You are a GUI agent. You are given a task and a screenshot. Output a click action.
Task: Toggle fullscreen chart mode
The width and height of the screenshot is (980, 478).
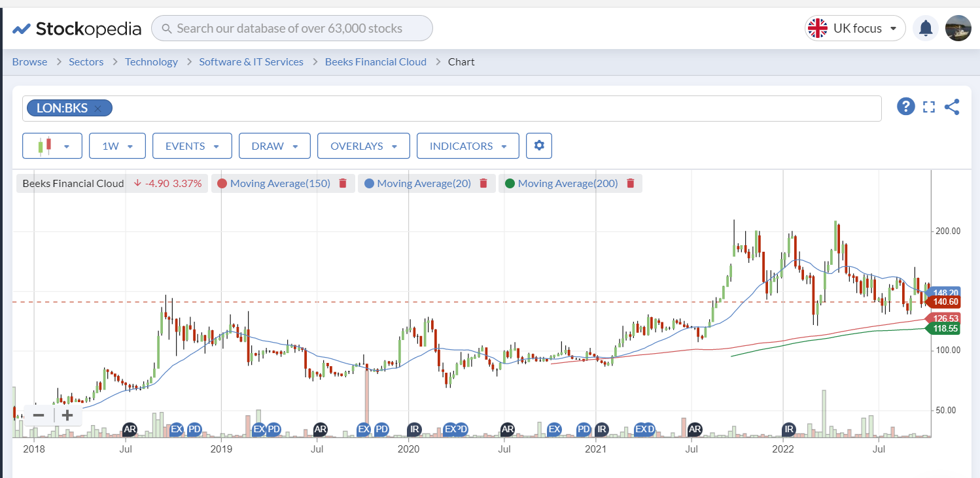point(929,107)
